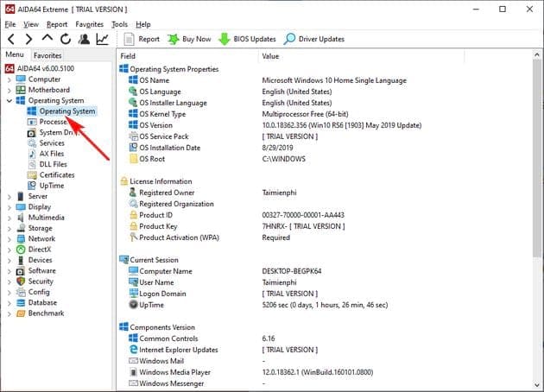The image size is (544, 392).
Task: Open the Favorites menu
Action: 89,24
